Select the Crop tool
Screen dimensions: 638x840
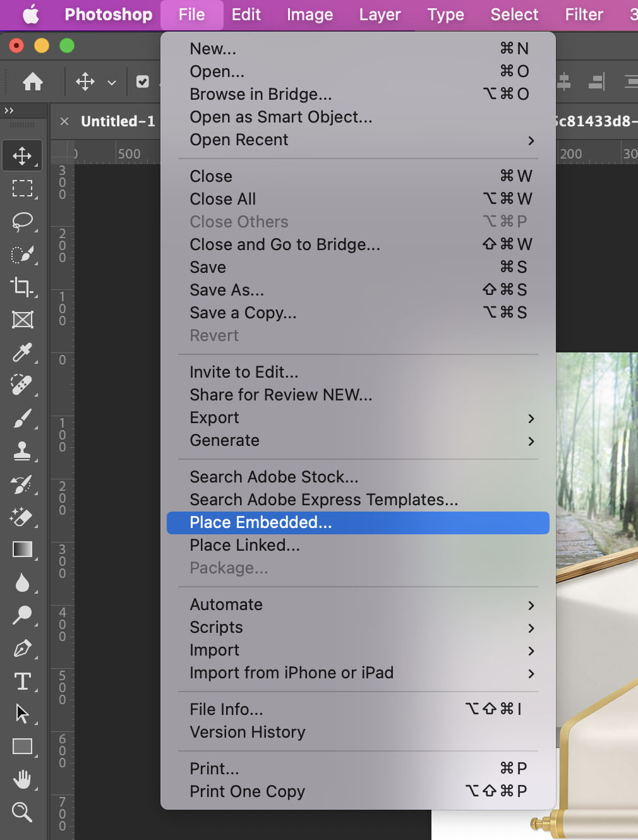[23, 287]
